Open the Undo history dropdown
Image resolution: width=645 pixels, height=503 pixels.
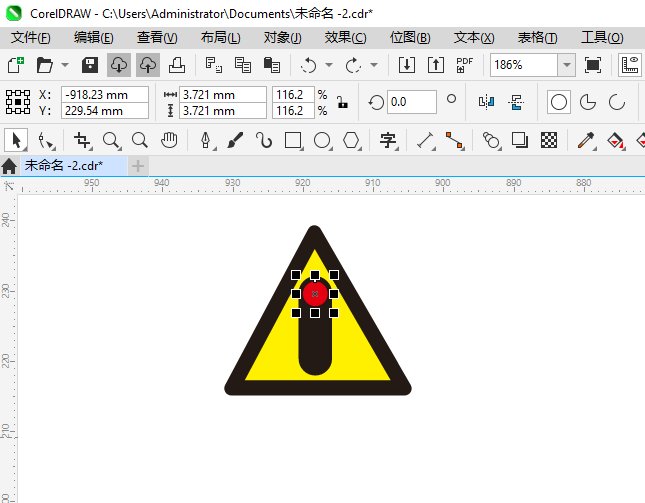pos(329,65)
